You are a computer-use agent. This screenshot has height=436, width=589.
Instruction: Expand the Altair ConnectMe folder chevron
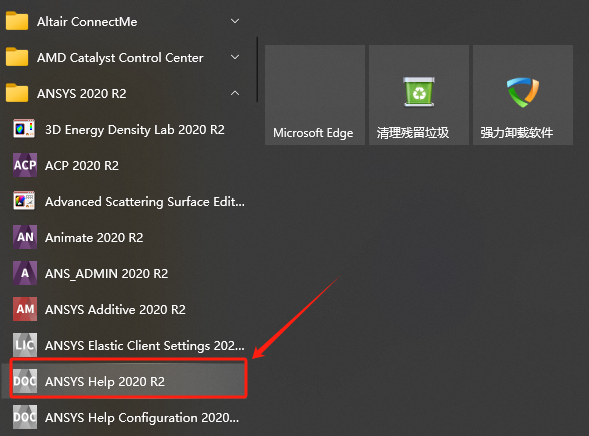(x=235, y=21)
